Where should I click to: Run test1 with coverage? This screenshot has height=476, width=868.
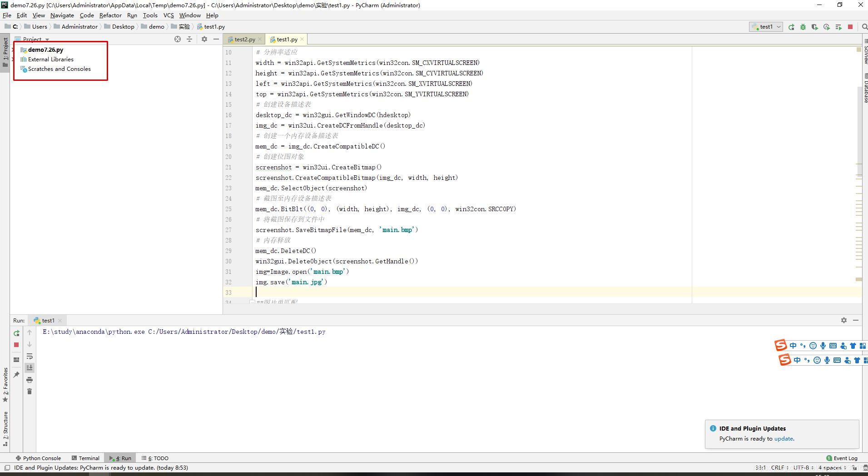click(815, 27)
